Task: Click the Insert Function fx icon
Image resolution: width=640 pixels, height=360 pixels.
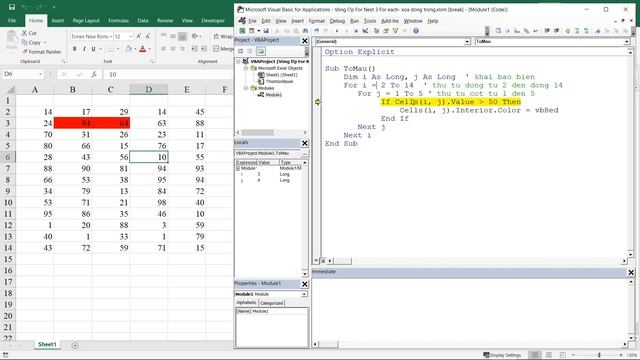Action: coord(94,74)
